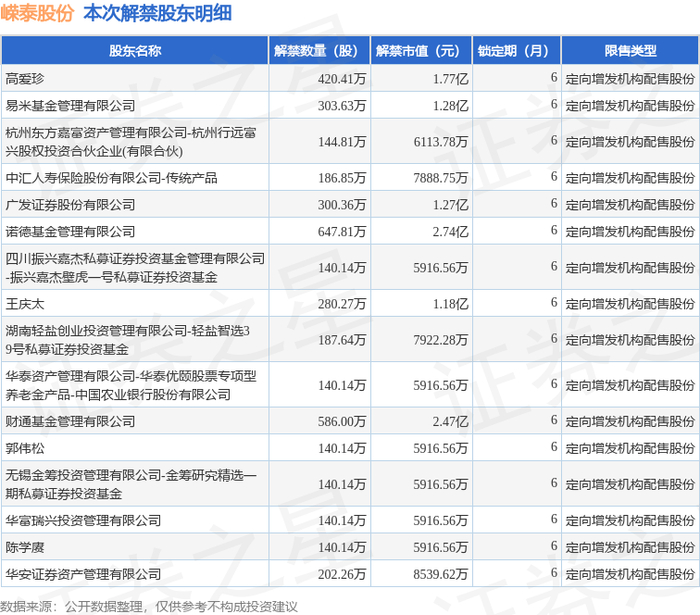
Task: Click the 8539.62万 market value
Action: [x=440, y=574]
